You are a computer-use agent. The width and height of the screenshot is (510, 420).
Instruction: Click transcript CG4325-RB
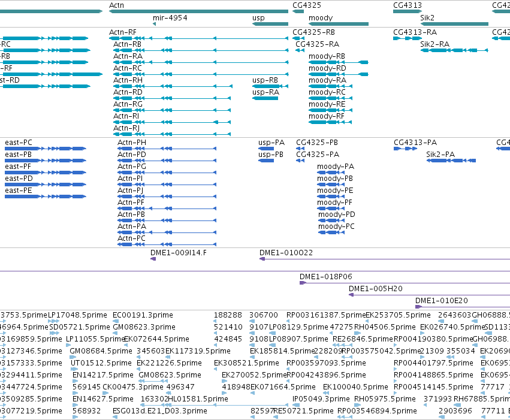(x=314, y=32)
